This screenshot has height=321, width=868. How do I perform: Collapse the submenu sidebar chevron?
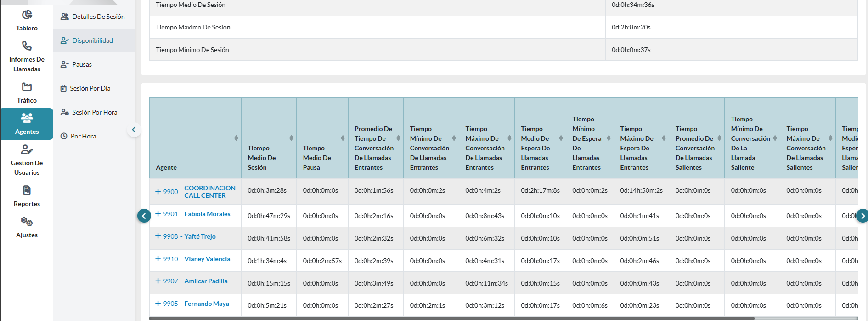coord(134,130)
